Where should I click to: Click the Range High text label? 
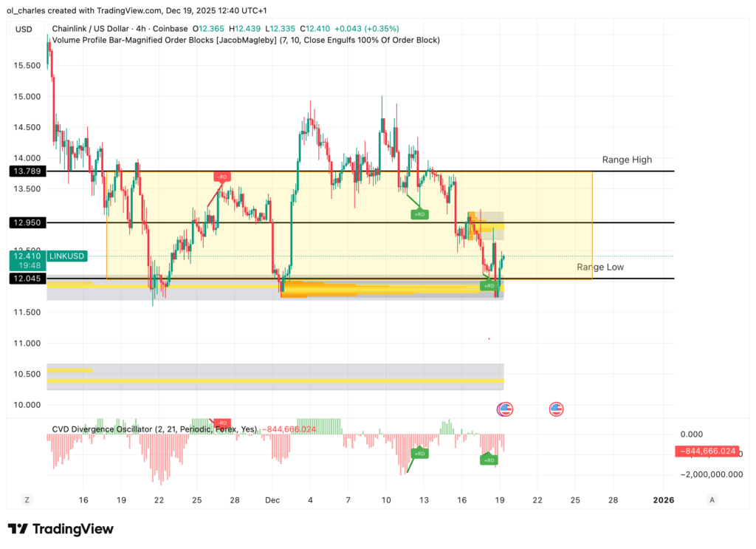(627, 160)
